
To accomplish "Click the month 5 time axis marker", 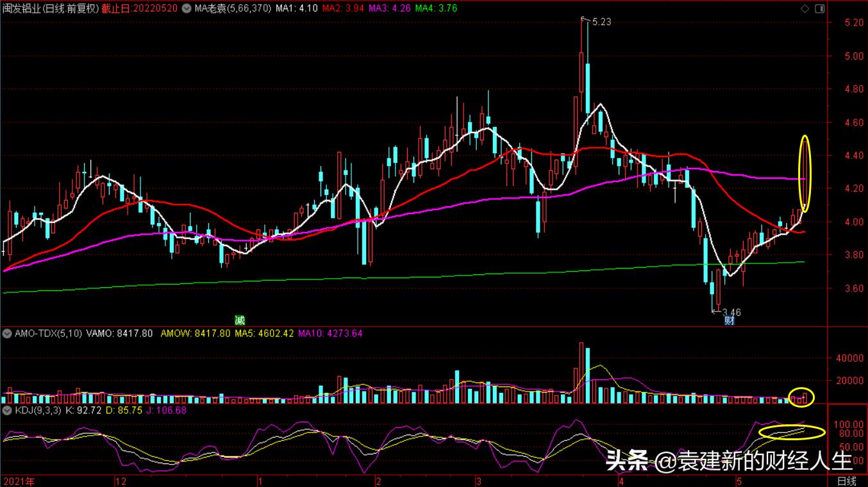I will tap(739, 481).
